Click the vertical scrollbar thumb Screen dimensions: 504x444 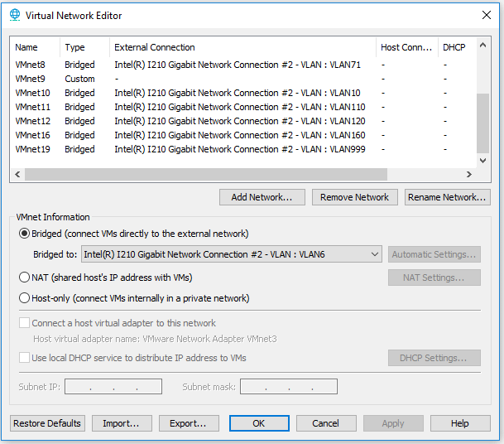[x=482, y=123]
